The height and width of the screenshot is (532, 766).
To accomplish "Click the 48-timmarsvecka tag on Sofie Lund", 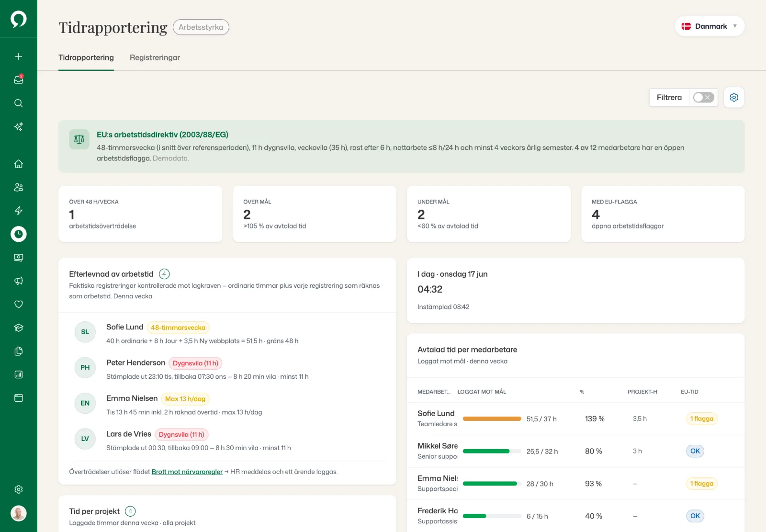I will (x=178, y=328).
